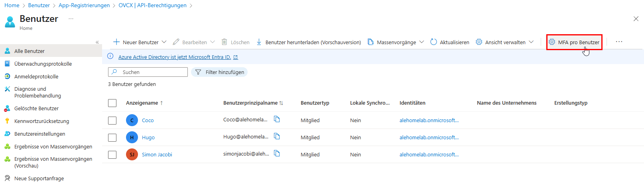This screenshot has width=644, height=191.
Task: Open Anmeldeprotokolle in the sidebar
Action: [36, 76]
